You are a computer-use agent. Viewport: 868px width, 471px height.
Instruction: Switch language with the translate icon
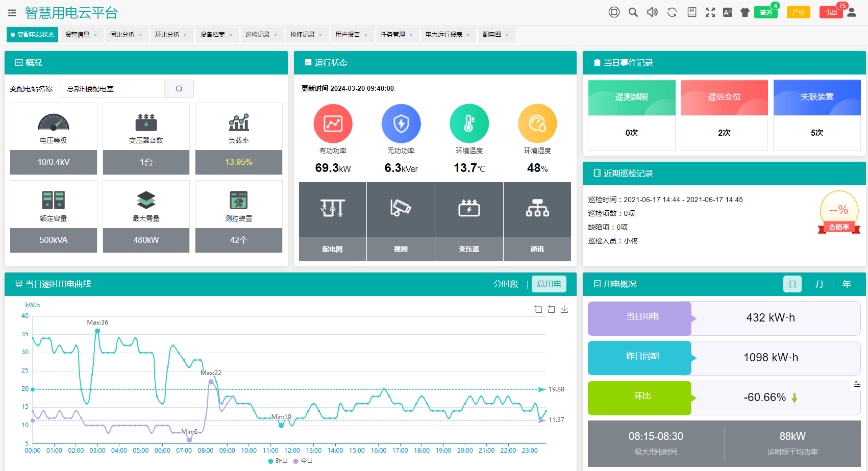728,12
